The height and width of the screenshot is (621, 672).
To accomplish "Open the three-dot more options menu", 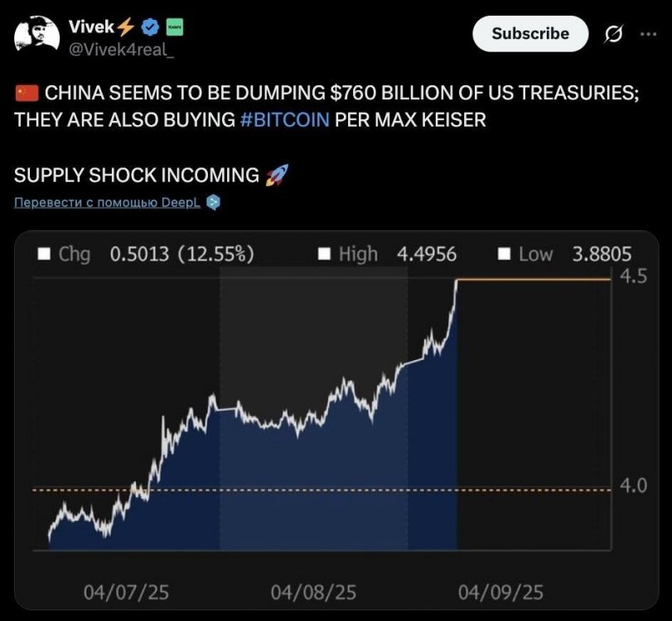I will tap(647, 34).
